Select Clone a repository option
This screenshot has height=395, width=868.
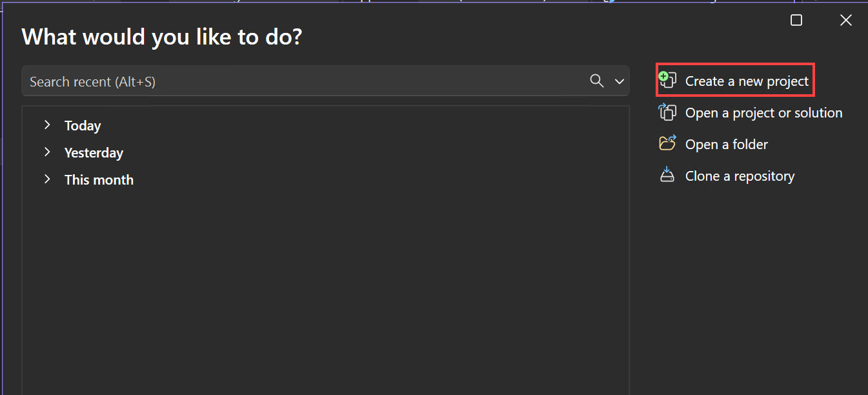(x=740, y=175)
